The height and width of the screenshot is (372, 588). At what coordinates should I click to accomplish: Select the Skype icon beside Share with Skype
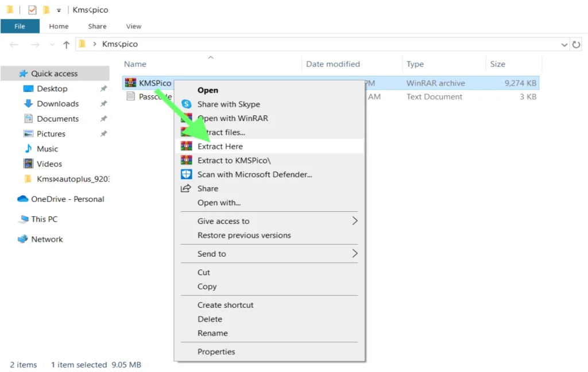[x=185, y=104]
